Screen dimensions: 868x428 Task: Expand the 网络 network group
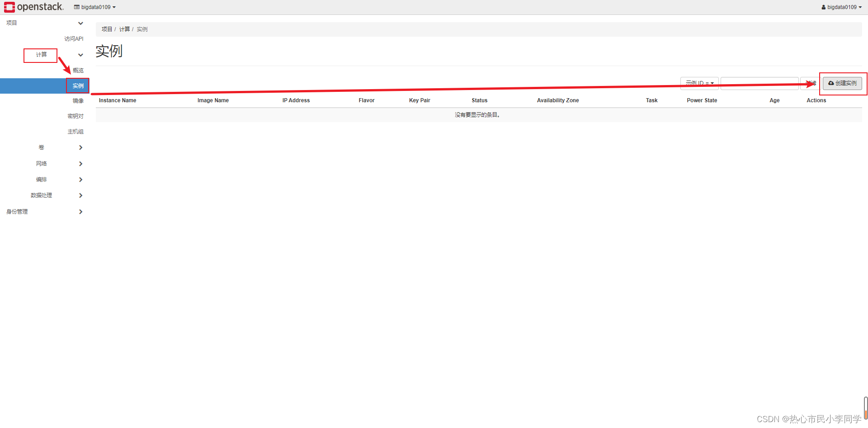44,164
